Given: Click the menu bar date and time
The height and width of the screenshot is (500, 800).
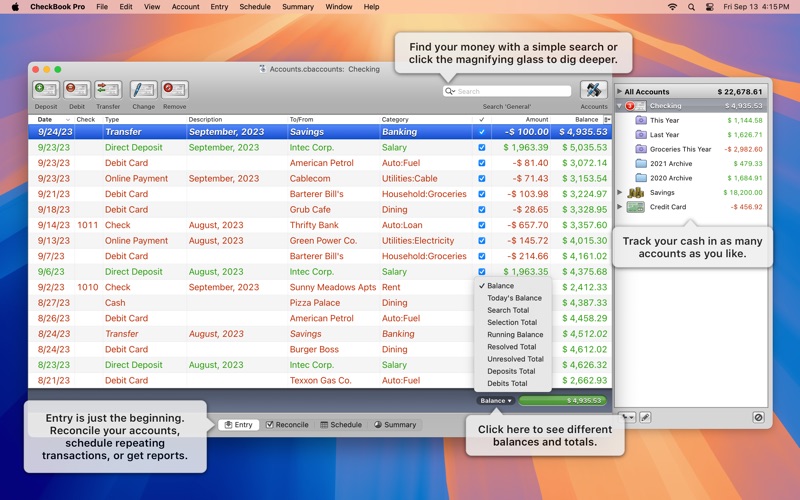Looking at the screenshot, I should tap(756, 7).
